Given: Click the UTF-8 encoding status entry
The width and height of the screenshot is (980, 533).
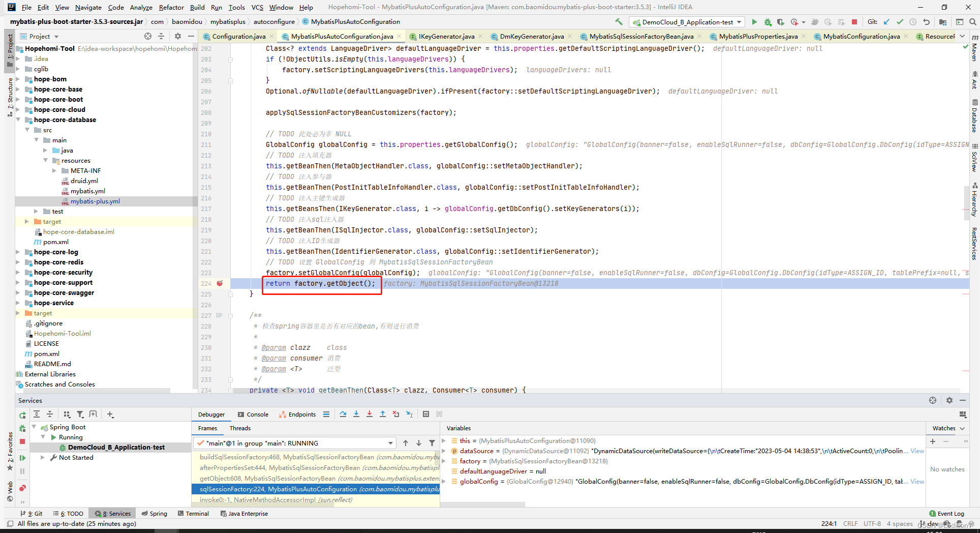Looking at the screenshot, I should pyautogui.click(x=872, y=523).
